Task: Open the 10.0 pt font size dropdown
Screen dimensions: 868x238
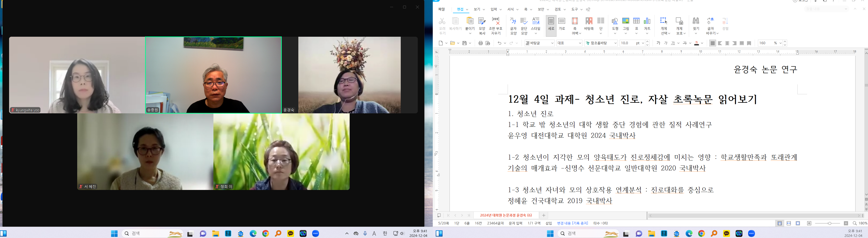Action: 643,43
